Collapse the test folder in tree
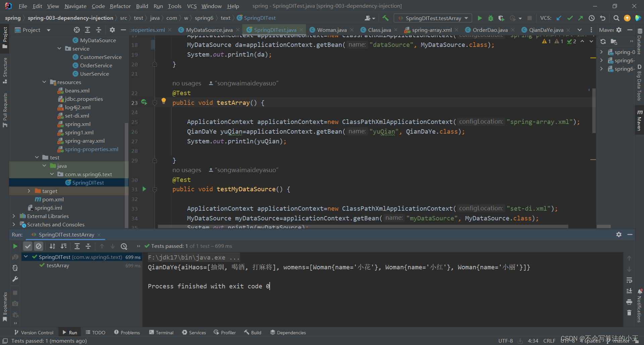The image size is (644, 345). [x=37, y=157]
